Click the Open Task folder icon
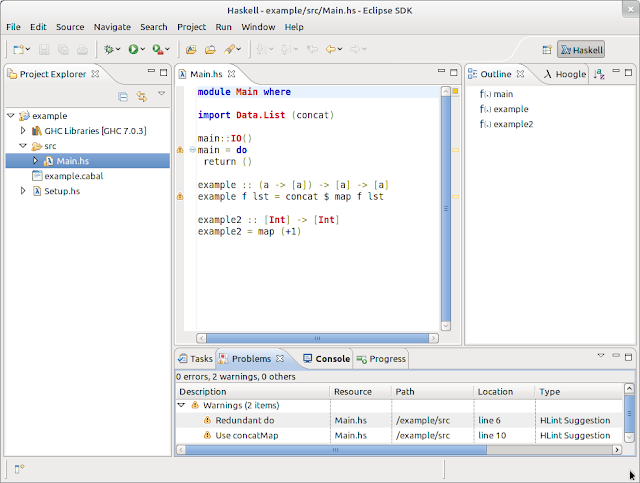The image size is (640, 483). [210, 49]
